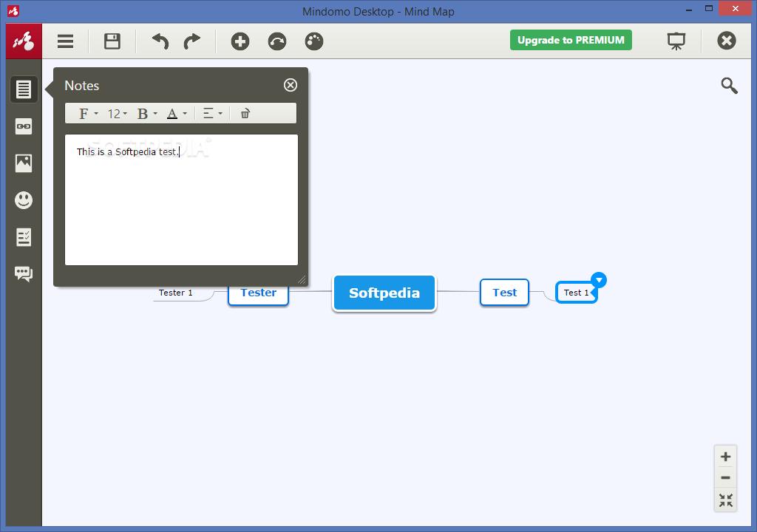Screen dimensions: 757x532
Task: Open the text color A dropdown
Action: (x=177, y=114)
